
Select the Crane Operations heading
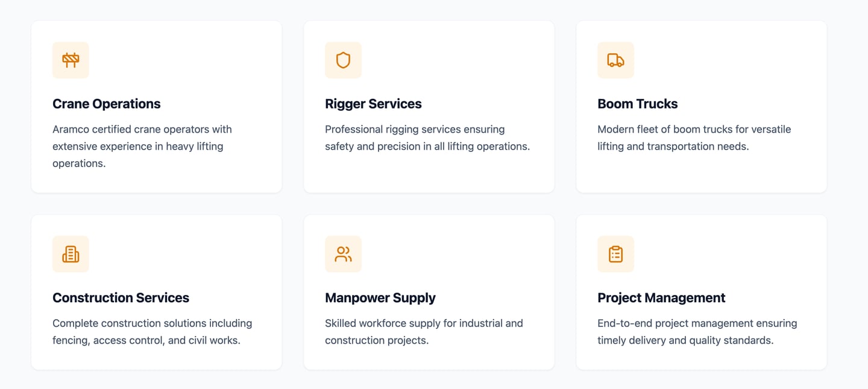pos(107,104)
